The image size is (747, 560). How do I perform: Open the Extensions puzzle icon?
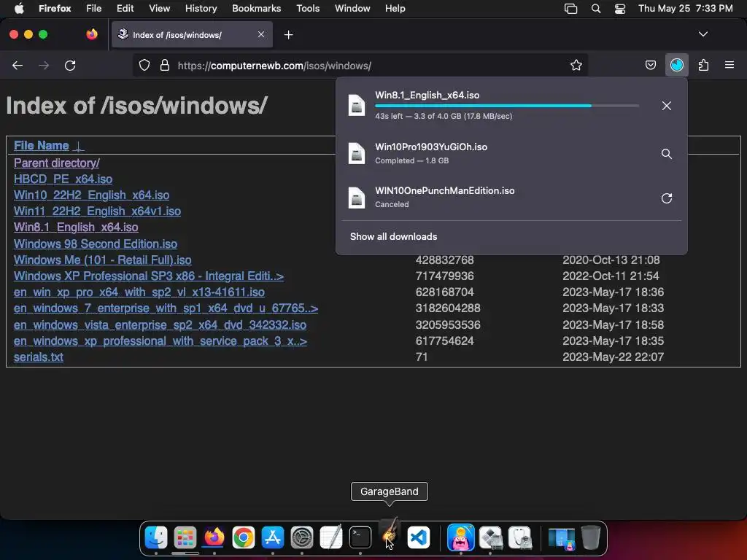coord(703,65)
